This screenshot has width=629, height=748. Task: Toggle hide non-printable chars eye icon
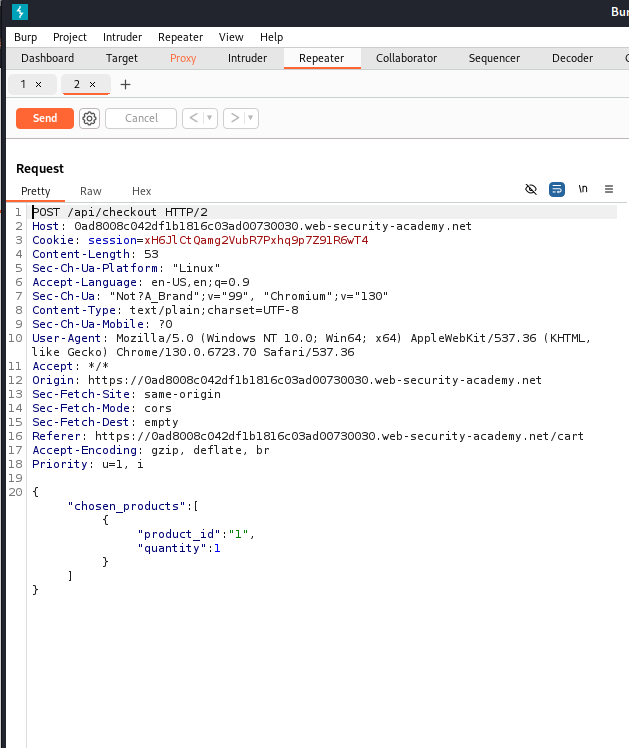coord(531,189)
